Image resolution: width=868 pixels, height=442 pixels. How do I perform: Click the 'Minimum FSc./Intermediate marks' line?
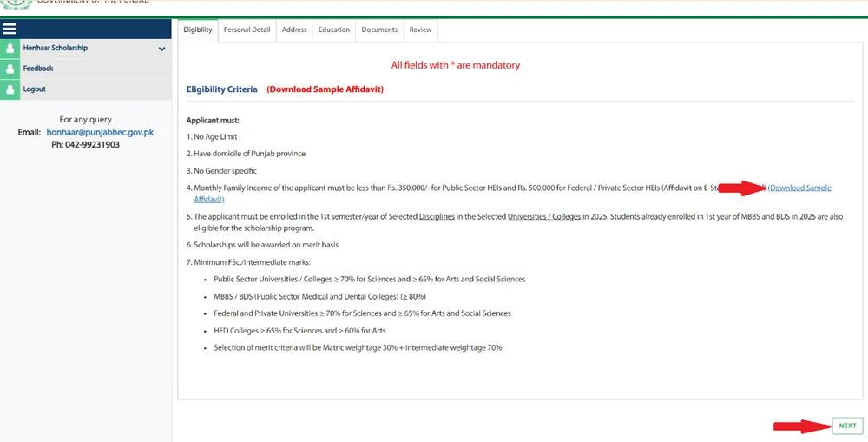pyautogui.click(x=253, y=262)
